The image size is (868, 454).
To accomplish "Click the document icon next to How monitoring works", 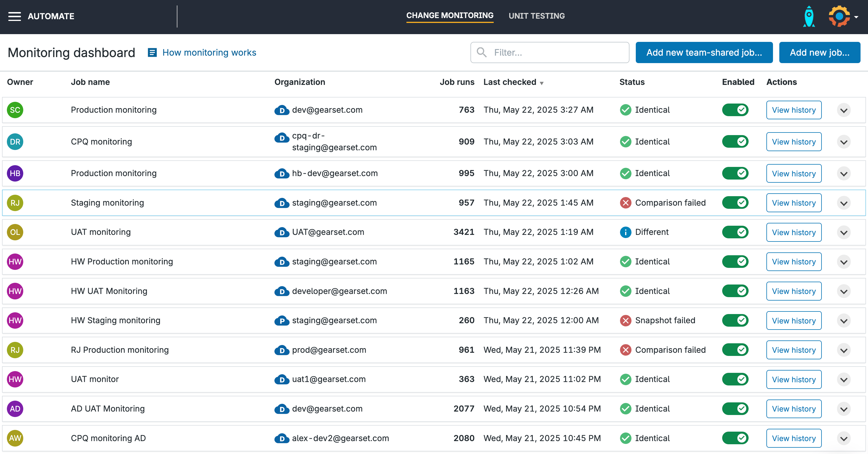I will (x=152, y=52).
